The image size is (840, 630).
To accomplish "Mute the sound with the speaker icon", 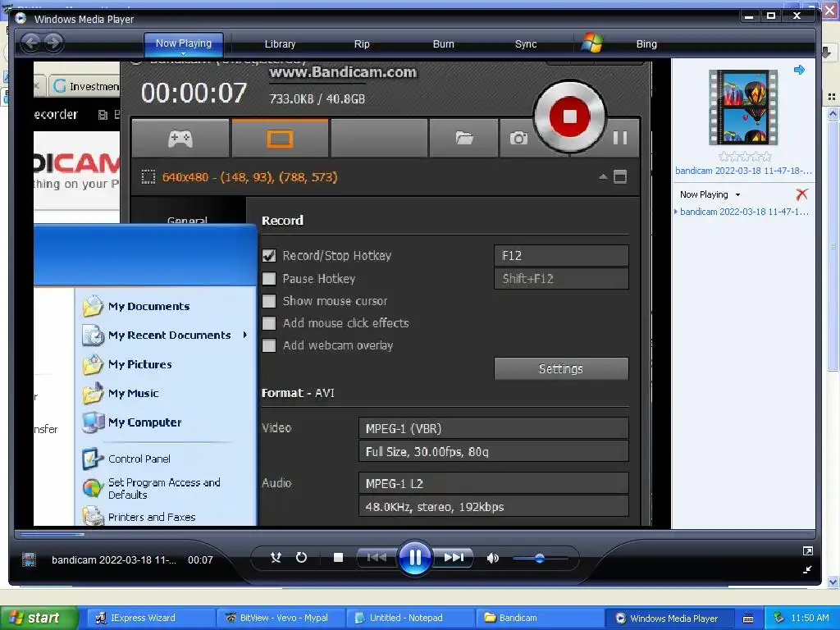I will click(x=492, y=558).
